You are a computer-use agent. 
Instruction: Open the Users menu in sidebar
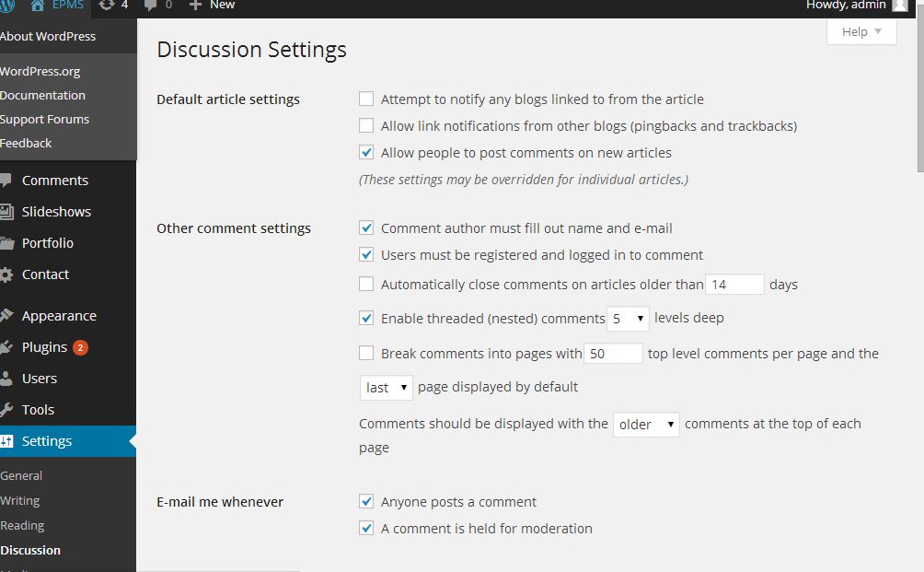pyautogui.click(x=40, y=379)
